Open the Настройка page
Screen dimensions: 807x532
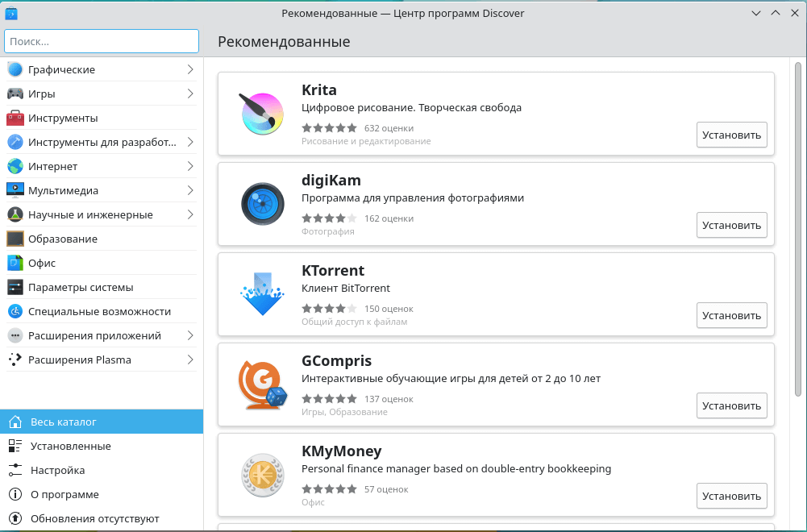tap(102, 470)
